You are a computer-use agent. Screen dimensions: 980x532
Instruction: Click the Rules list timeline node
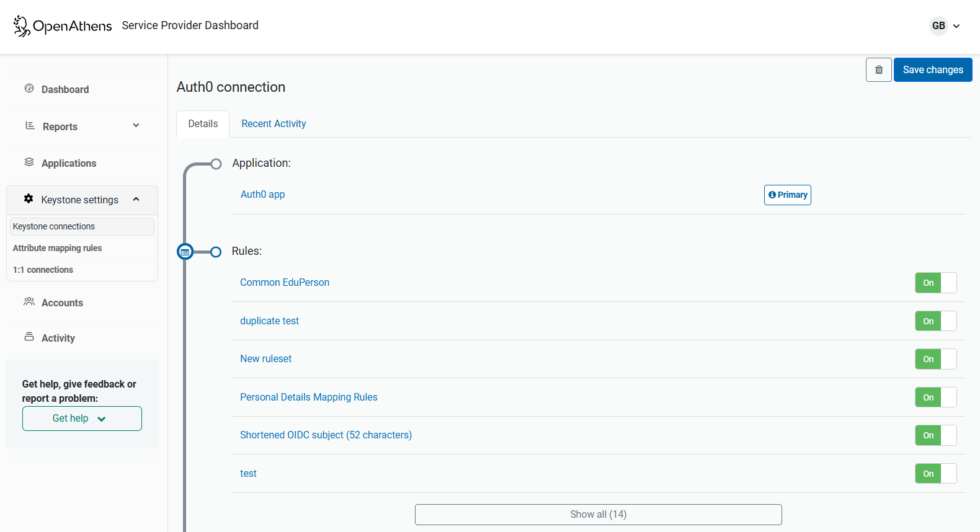tap(185, 252)
